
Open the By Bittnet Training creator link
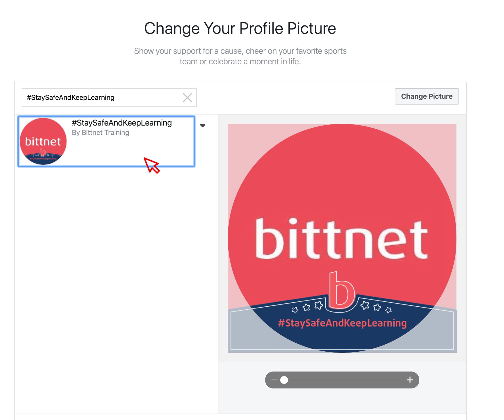tap(100, 133)
